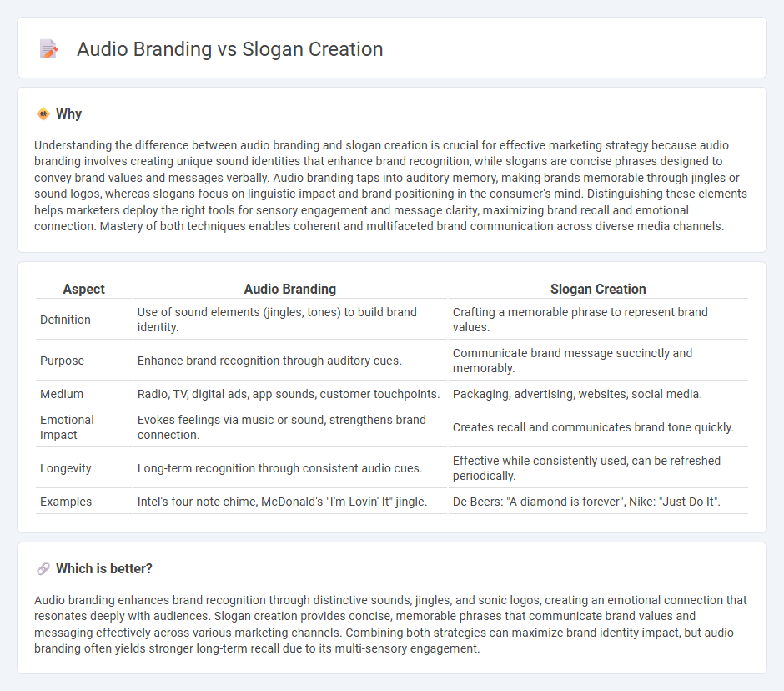Screen dimensions: 784x691
Task: Click the Why section heading
Action: click(x=68, y=114)
